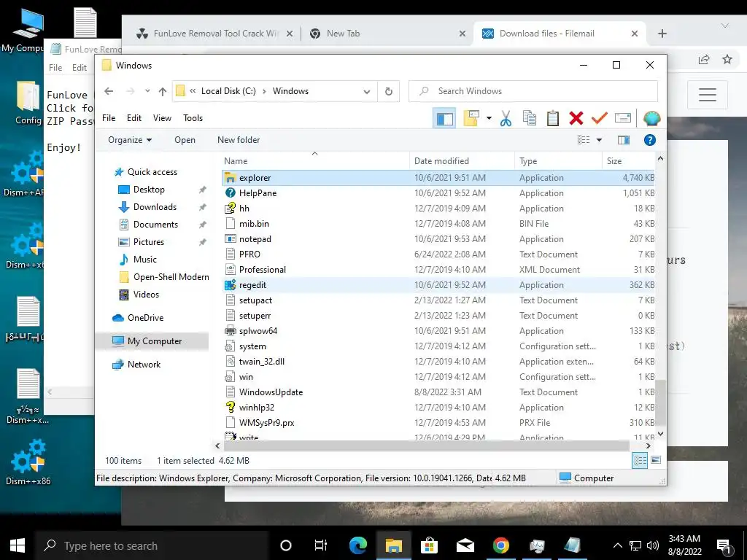The width and height of the screenshot is (747, 560).
Task: Open the Edit menu in Explorer
Action: [x=134, y=117]
